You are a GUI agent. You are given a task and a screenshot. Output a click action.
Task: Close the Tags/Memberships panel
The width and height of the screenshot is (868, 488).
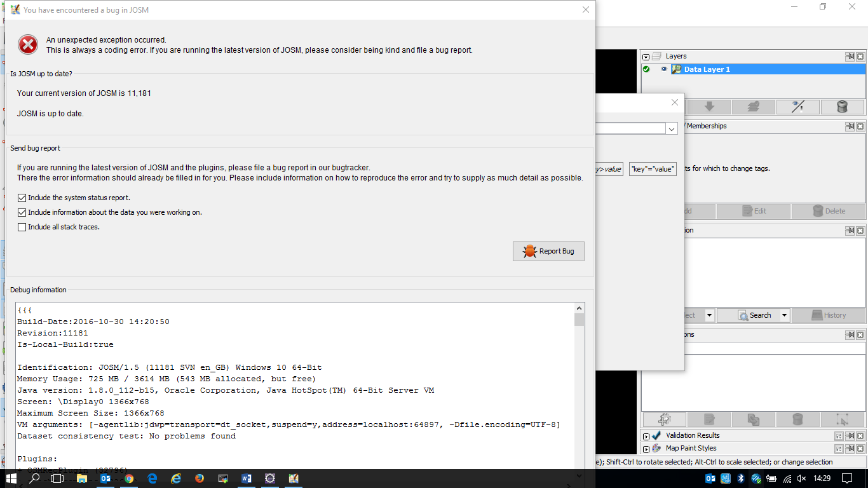860,126
